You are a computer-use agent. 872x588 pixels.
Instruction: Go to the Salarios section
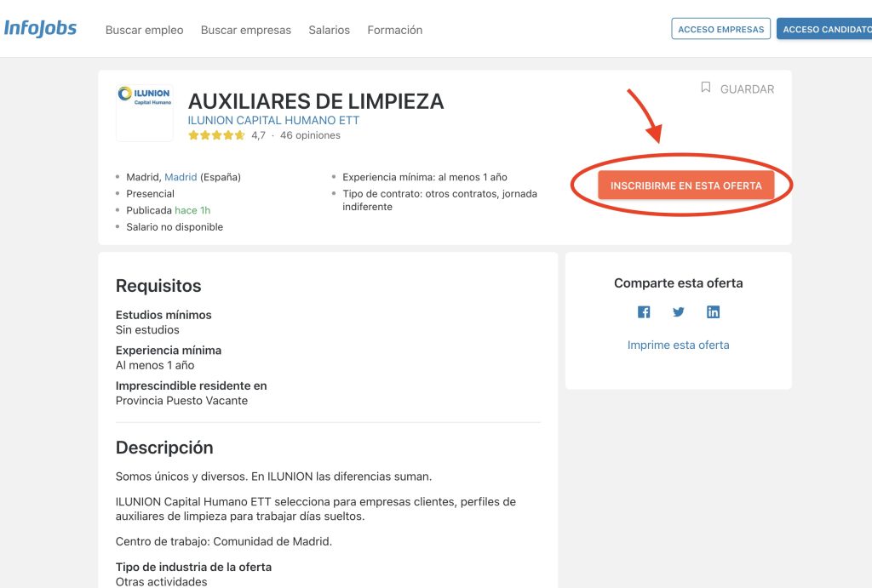click(x=330, y=30)
